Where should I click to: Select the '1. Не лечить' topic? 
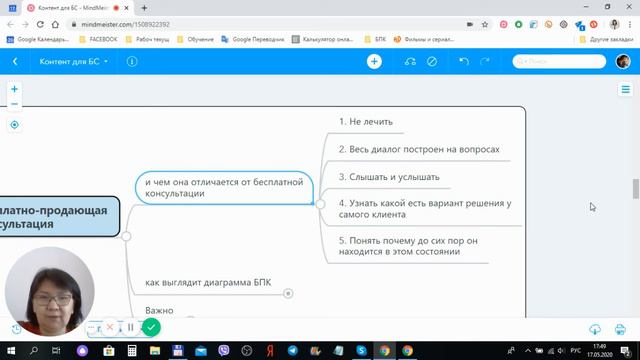click(366, 122)
